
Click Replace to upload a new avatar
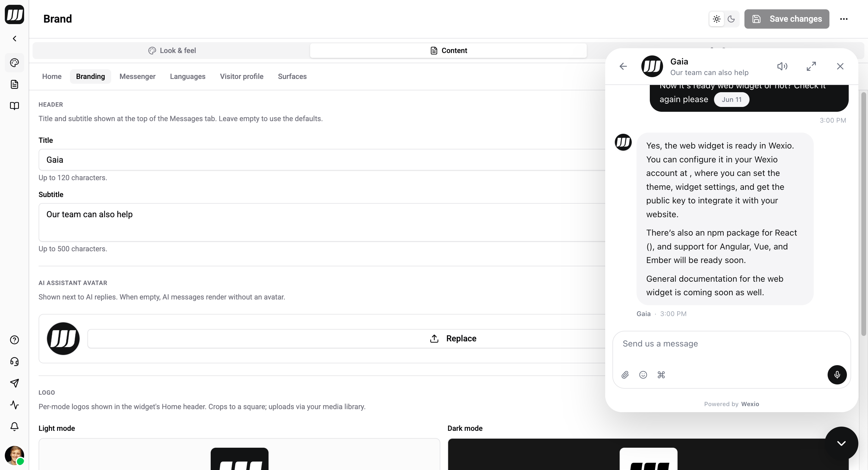[346, 339]
